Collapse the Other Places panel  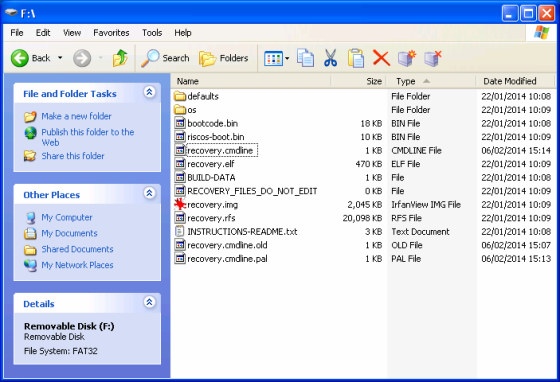[149, 193]
